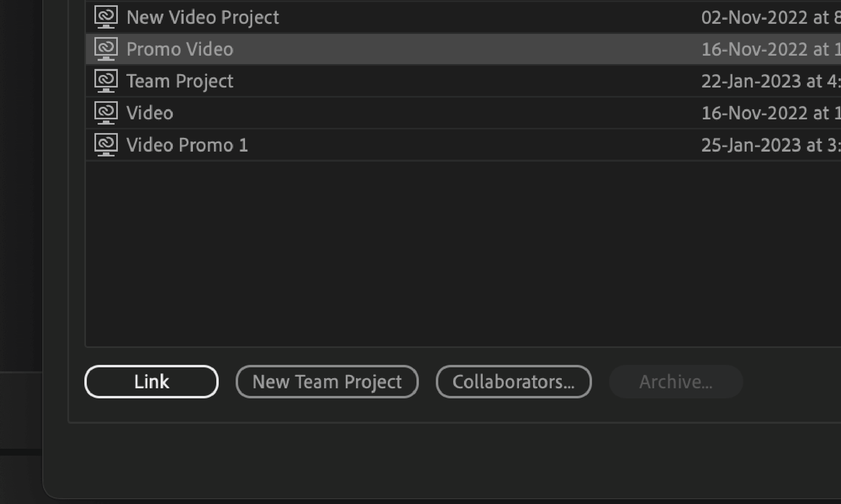Click the name label New Video Project
Image resolution: width=841 pixels, height=504 pixels.
point(203,17)
